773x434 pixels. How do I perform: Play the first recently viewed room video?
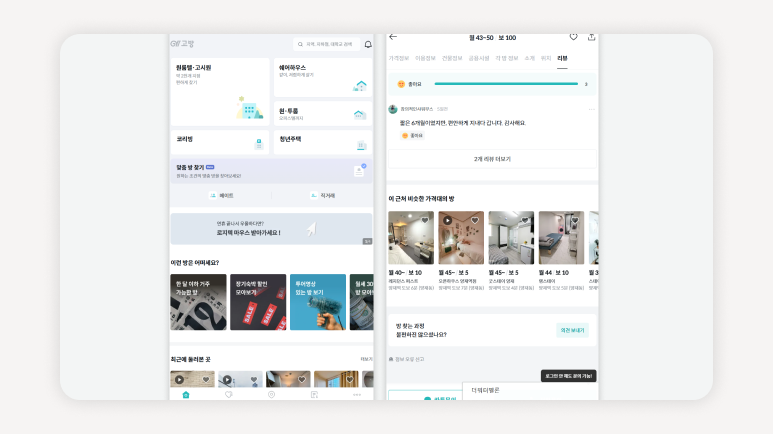[179, 380]
